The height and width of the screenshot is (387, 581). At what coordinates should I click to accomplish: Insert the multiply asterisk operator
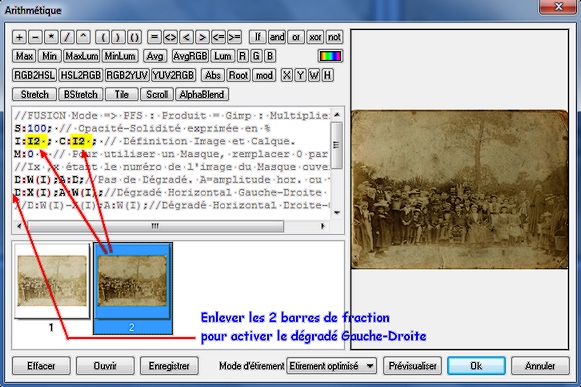[x=51, y=37]
